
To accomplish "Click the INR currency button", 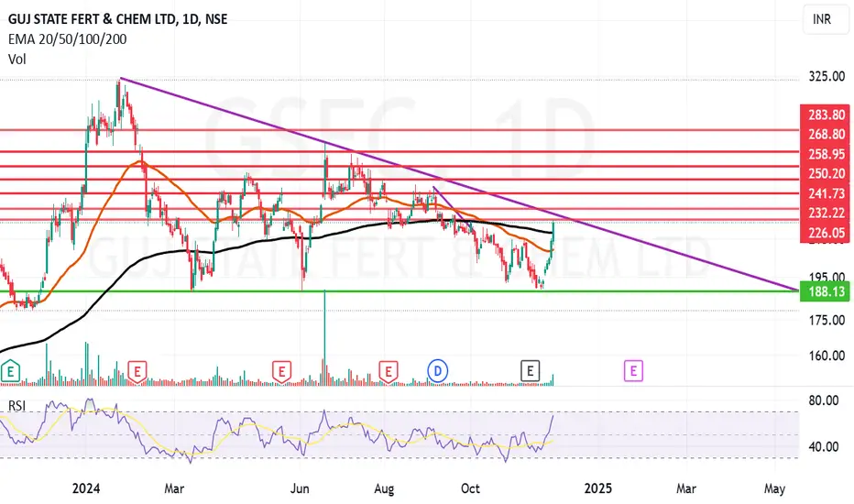I will pos(825,19).
